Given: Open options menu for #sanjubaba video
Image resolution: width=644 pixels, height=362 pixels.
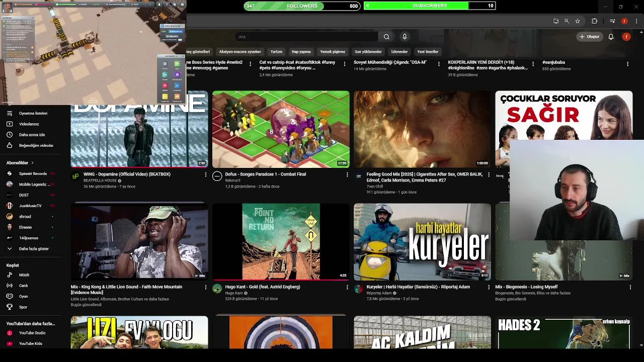Looking at the screenshot, I should [x=627, y=64].
